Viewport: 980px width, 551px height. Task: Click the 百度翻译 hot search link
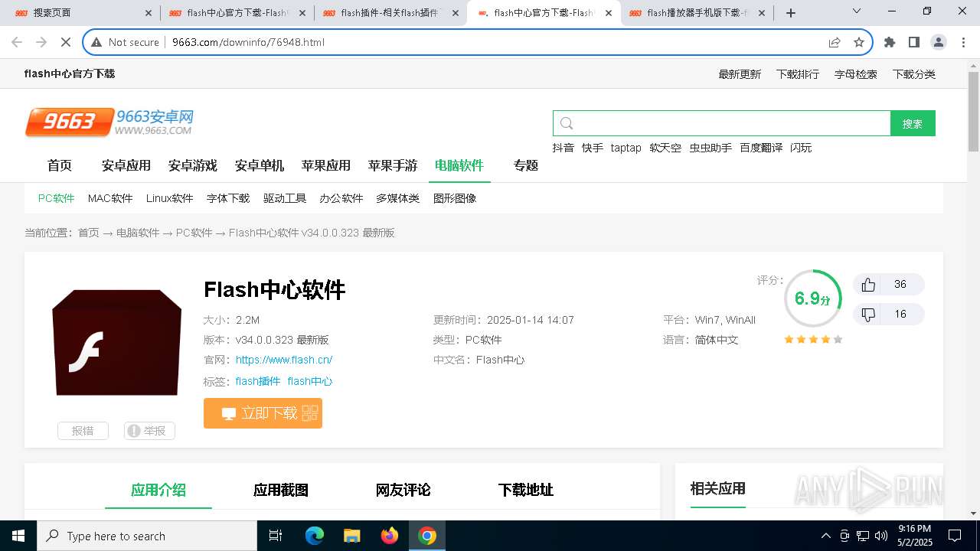[x=761, y=148]
